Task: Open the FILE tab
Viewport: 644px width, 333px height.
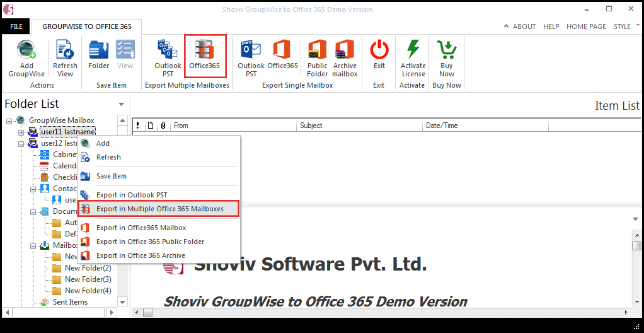Action: pyautogui.click(x=16, y=26)
